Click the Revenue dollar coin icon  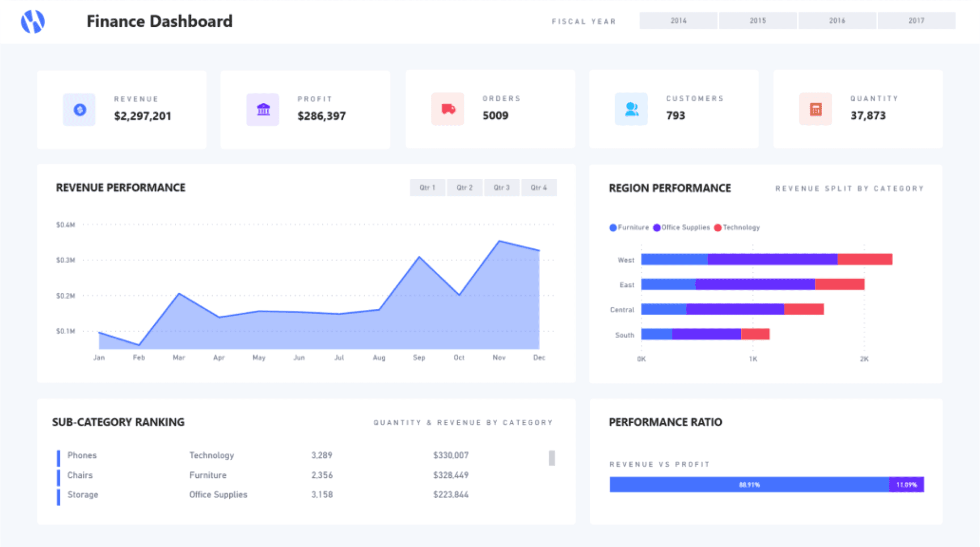point(80,109)
